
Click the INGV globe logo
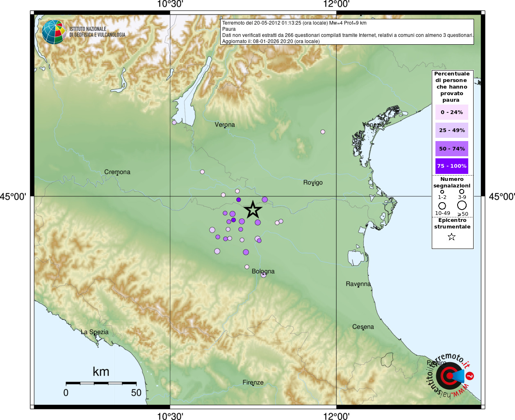tap(54, 32)
